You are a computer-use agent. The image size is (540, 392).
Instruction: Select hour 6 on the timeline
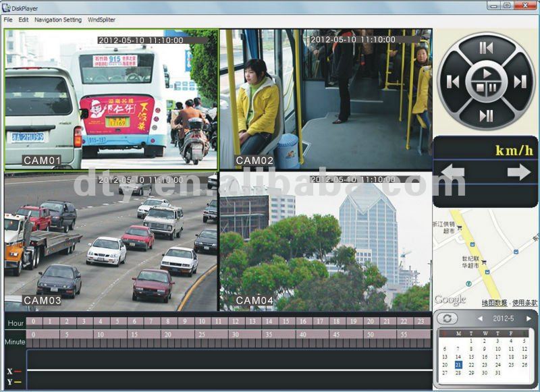click(136, 322)
